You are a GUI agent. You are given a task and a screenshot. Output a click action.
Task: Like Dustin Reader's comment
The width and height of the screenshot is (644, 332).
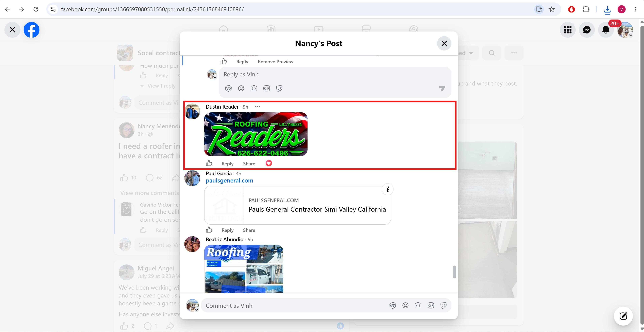209,163
